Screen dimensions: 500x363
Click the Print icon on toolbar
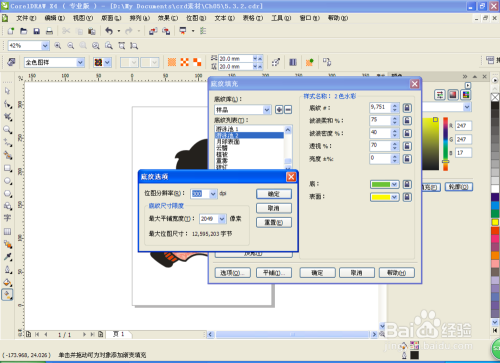(49, 31)
